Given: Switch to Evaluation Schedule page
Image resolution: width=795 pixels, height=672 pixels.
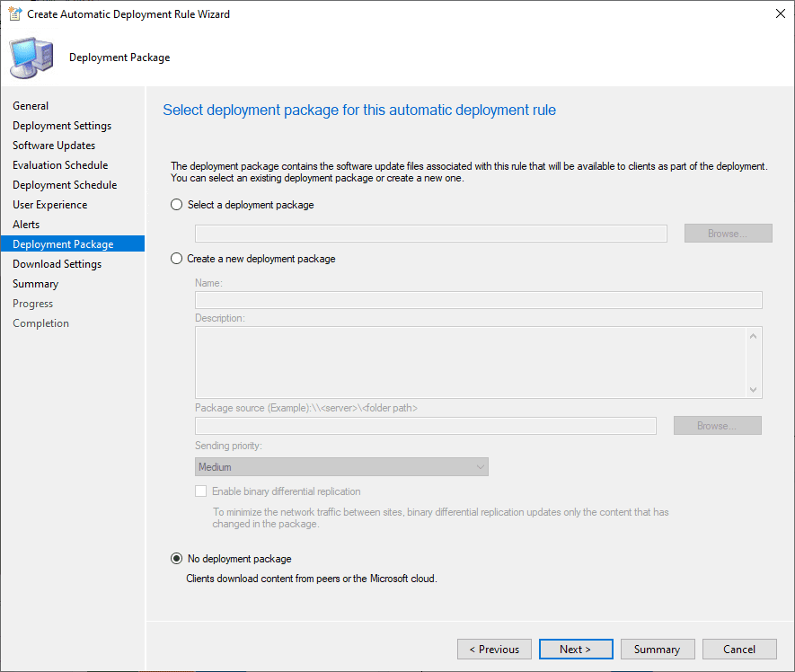Looking at the screenshot, I should click(60, 165).
